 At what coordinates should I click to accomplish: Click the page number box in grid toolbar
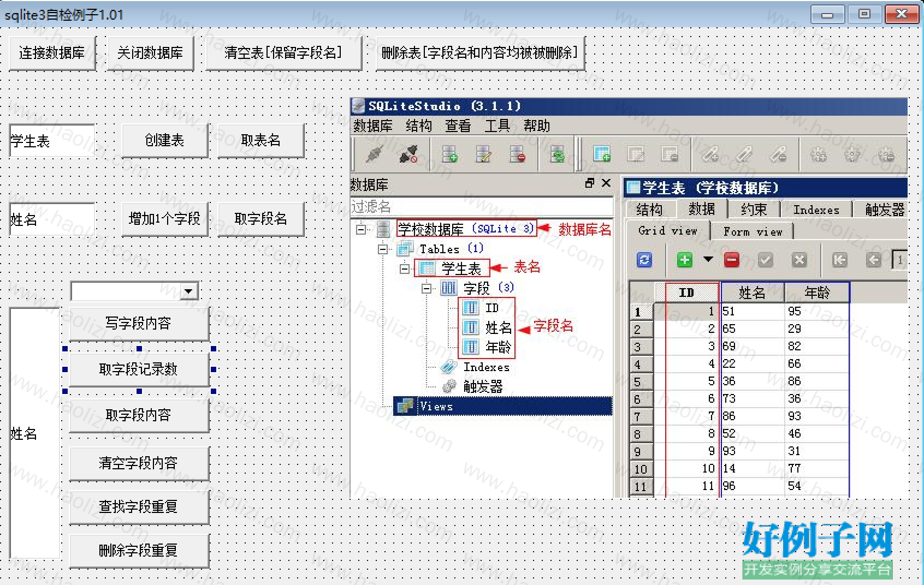(x=899, y=260)
